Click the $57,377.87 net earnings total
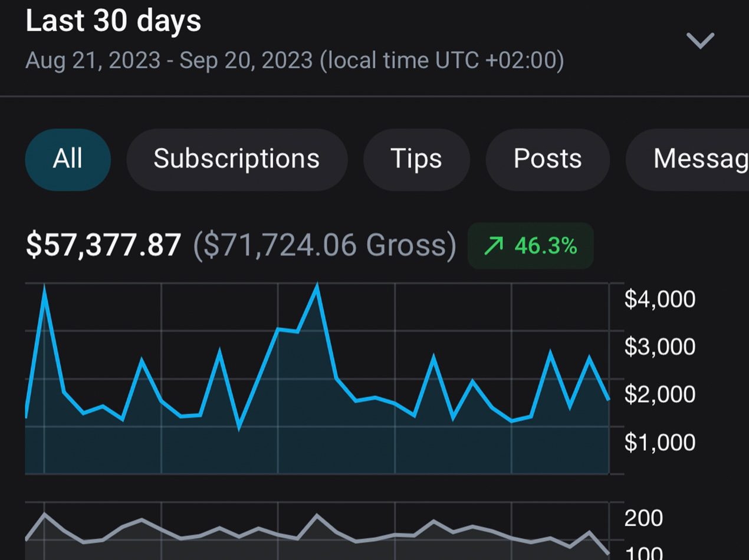 coord(103,245)
